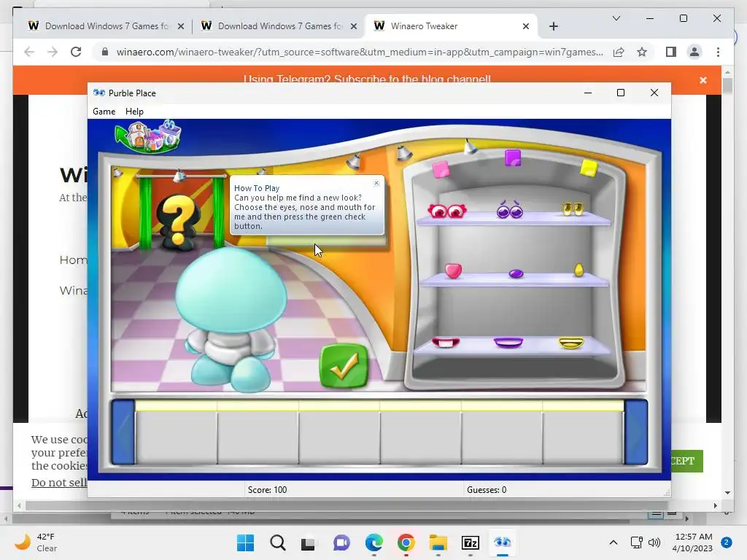This screenshot has width=747, height=560.
Task: Click the Chrome address bar URL
Action: coord(360,52)
